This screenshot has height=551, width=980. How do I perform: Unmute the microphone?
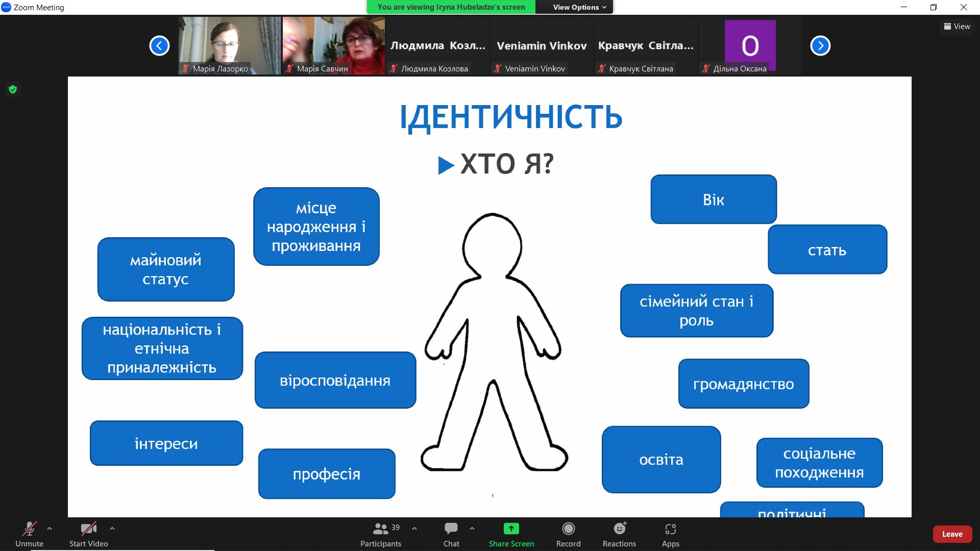pos(29,529)
